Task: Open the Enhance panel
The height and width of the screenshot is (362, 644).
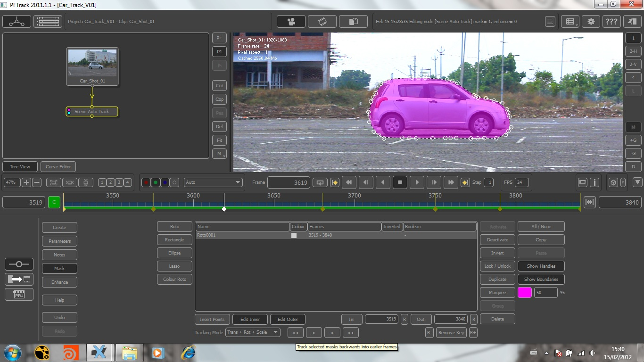Action: pos(59,282)
